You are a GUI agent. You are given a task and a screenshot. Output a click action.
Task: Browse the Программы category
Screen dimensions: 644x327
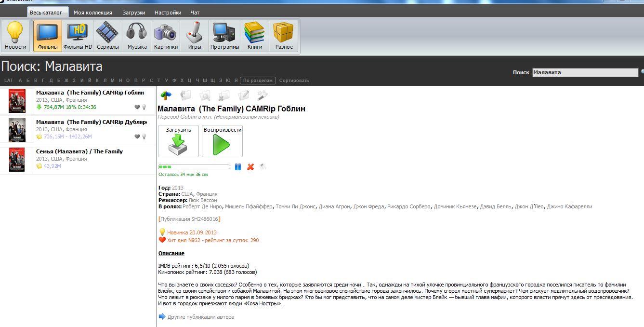224,36
